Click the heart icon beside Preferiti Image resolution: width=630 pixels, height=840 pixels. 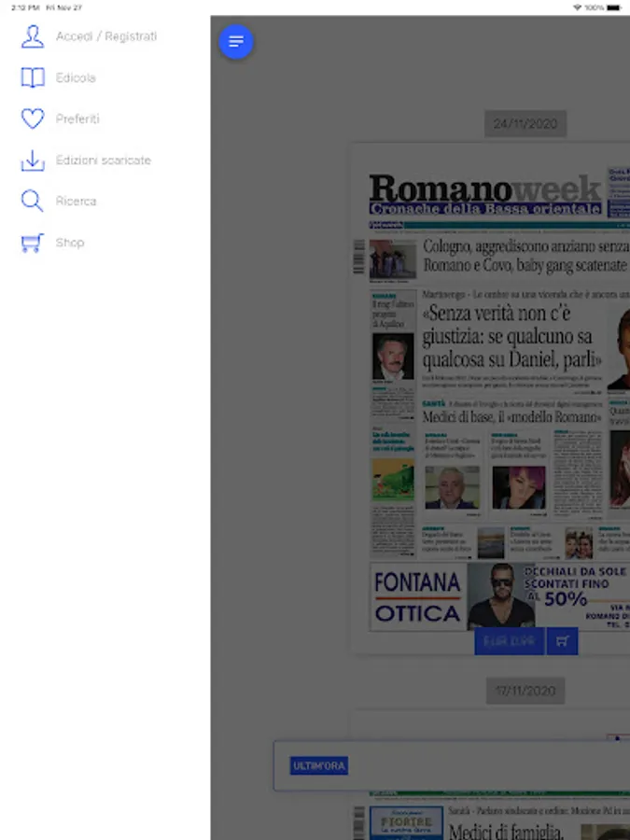pyautogui.click(x=33, y=119)
